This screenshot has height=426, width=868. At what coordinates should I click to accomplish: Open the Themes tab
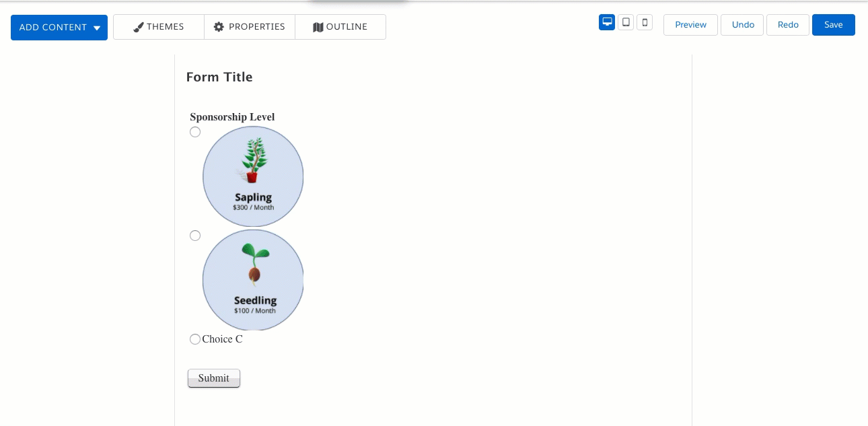point(159,27)
